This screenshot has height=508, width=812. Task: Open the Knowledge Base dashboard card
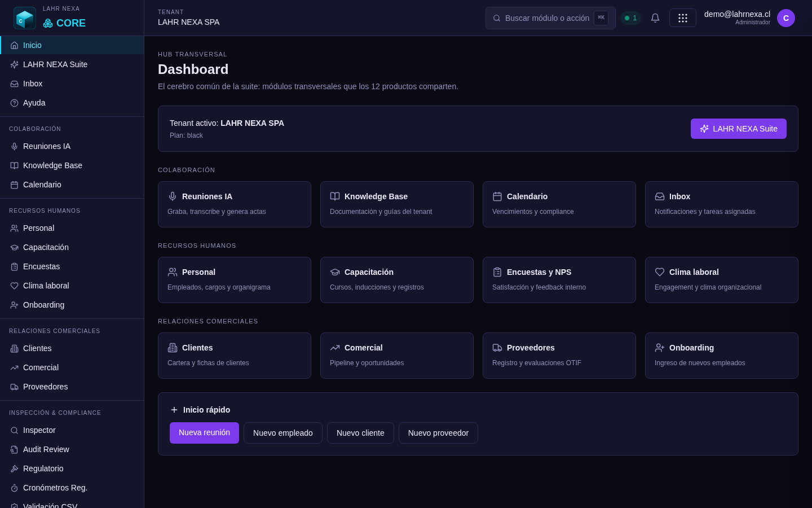(397, 204)
